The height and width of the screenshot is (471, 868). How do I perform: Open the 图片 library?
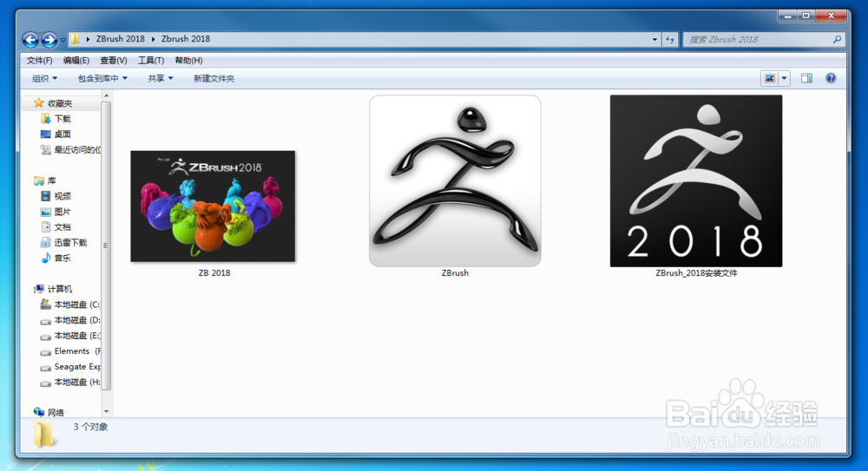(62, 212)
